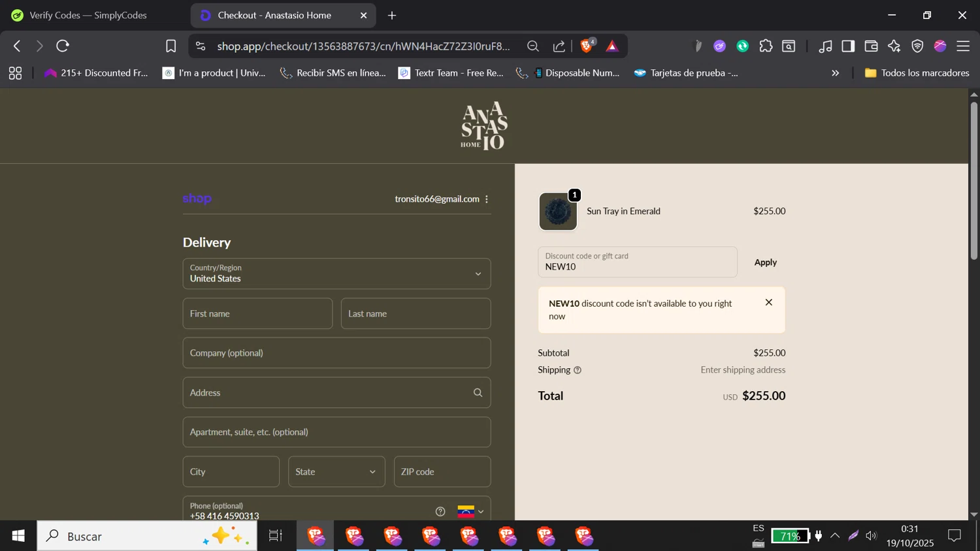Click the battery 71% indicator
980x551 pixels.
click(x=790, y=536)
